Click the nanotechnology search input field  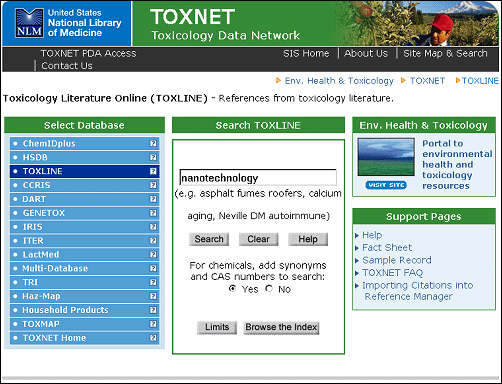258,177
